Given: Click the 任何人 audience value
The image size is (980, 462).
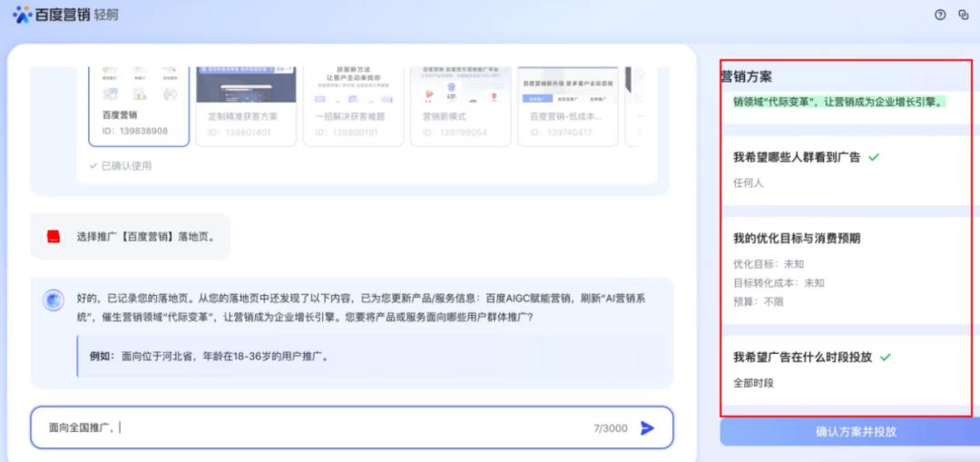Looking at the screenshot, I should tap(748, 183).
